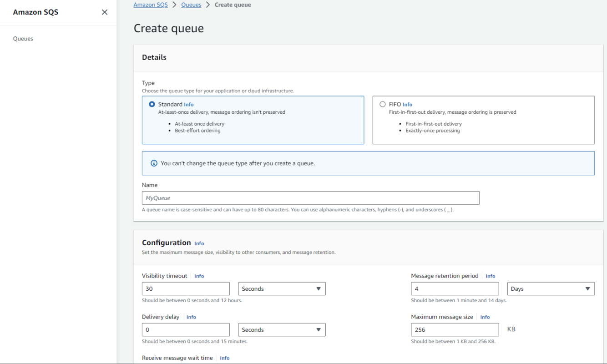Viewport: 607px width, 364px height.
Task: Open Delivery delay Seconds unit dropdown
Action: 282,330
